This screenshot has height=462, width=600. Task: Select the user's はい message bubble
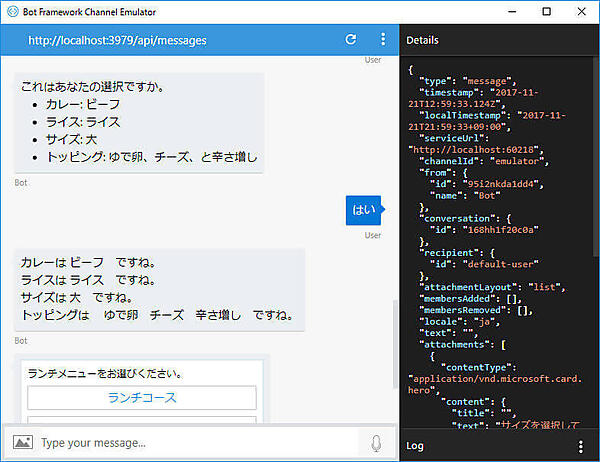click(x=363, y=210)
